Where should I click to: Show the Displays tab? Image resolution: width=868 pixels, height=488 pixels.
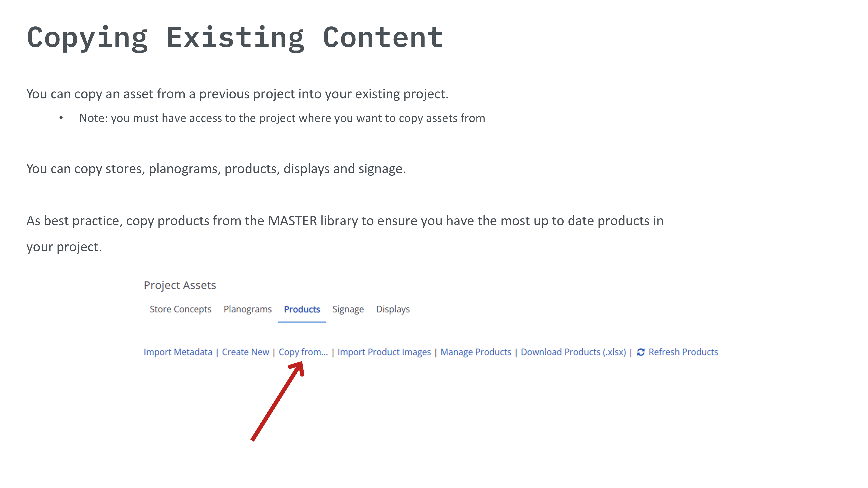coord(393,309)
